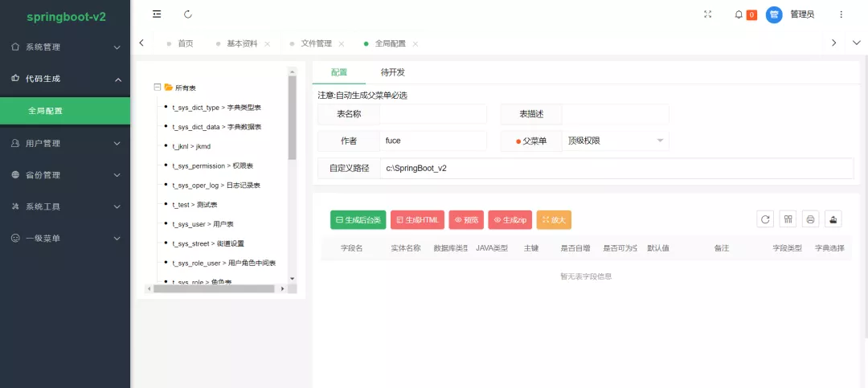The width and height of the screenshot is (868, 388).
Task: Collapse the sidebar with the menu fold icon
Action: tap(157, 14)
